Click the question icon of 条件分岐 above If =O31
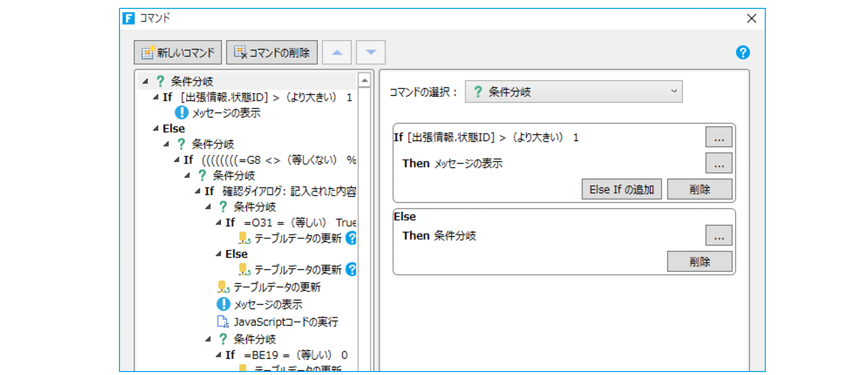Viewport: 868px width, 375px height. (x=223, y=207)
